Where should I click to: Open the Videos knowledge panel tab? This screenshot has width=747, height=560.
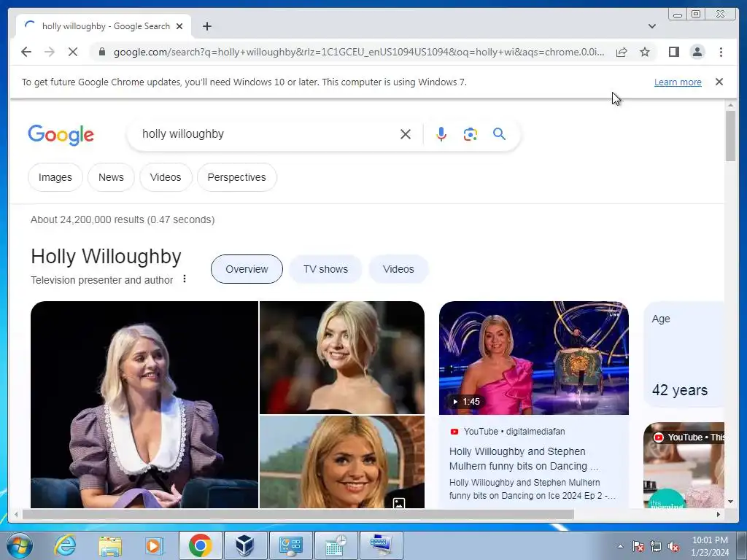click(398, 269)
